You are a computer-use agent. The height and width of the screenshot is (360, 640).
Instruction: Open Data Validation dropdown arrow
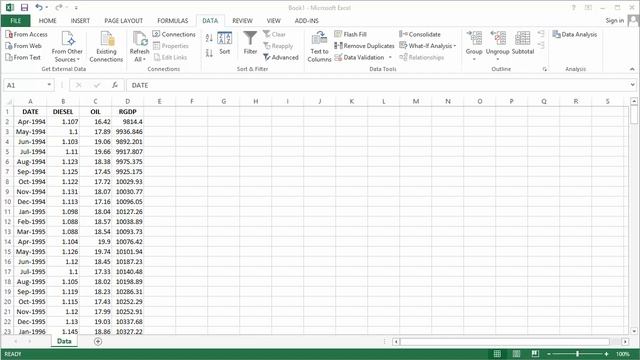tap(390, 58)
